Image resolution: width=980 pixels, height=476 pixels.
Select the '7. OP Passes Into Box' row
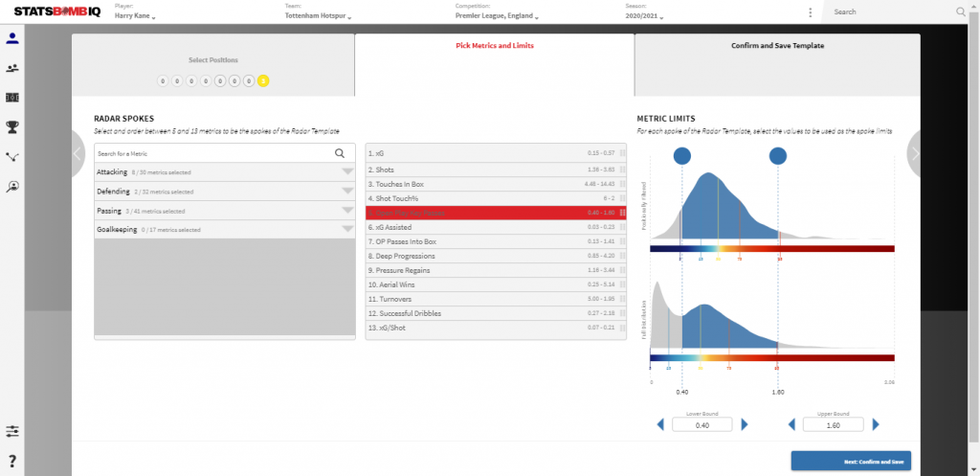tap(496, 241)
